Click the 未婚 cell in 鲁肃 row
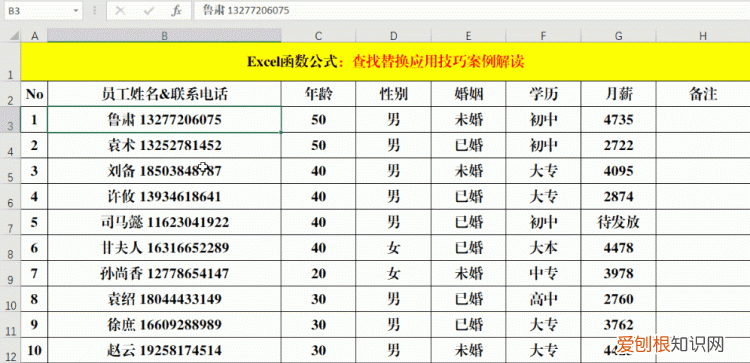 click(x=468, y=120)
